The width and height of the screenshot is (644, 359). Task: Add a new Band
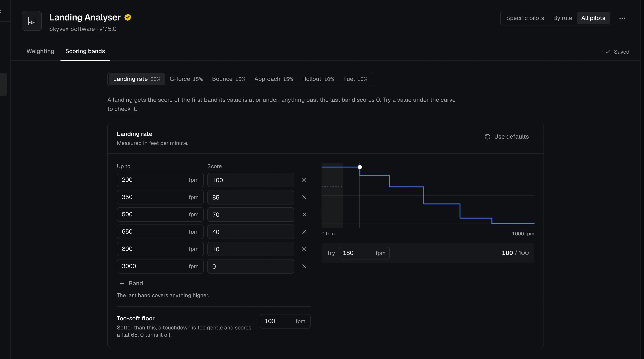(x=131, y=283)
